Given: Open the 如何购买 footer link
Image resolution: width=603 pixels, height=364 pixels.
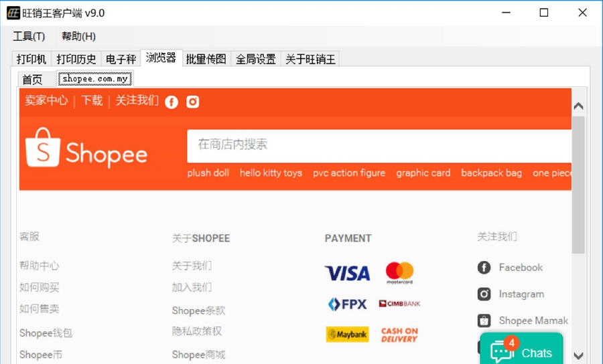Looking at the screenshot, I should (x=40, y=287).
